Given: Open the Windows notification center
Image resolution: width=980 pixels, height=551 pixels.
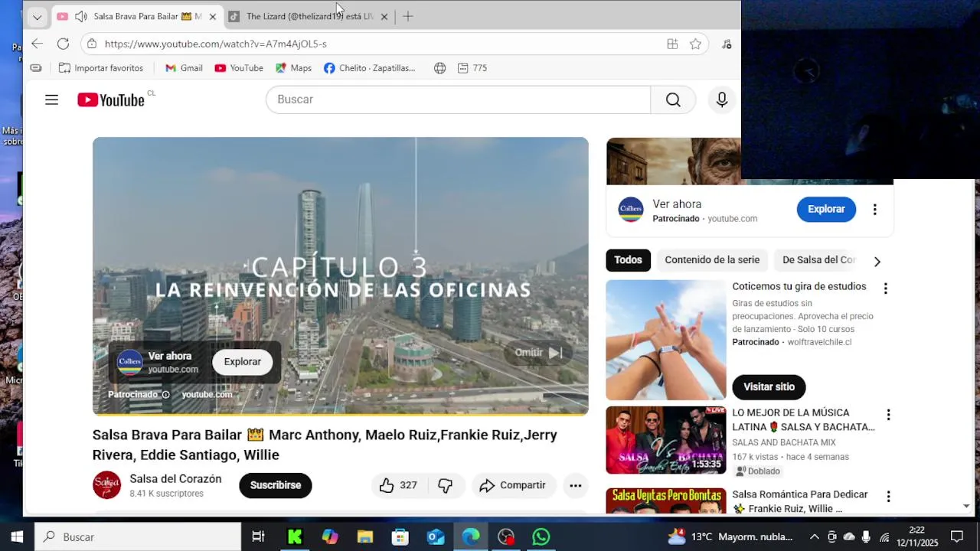Looking at the screenshot, I should [x=957, y=537].
